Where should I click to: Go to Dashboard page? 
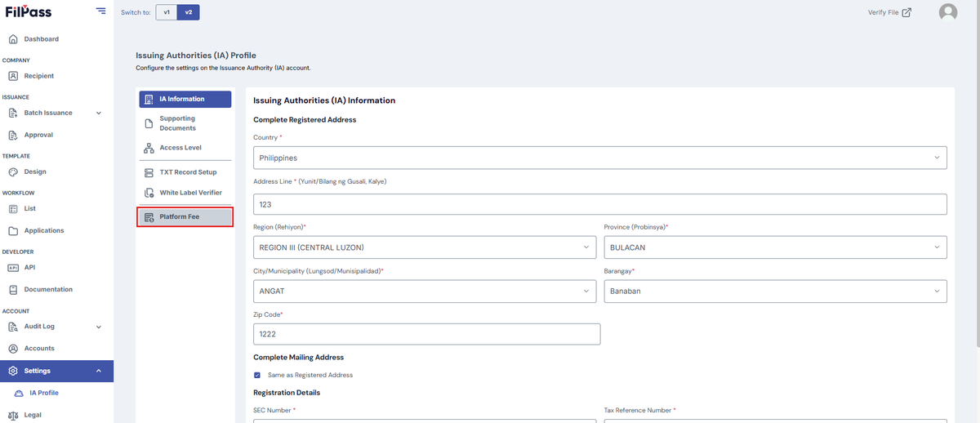coord(42,39)
